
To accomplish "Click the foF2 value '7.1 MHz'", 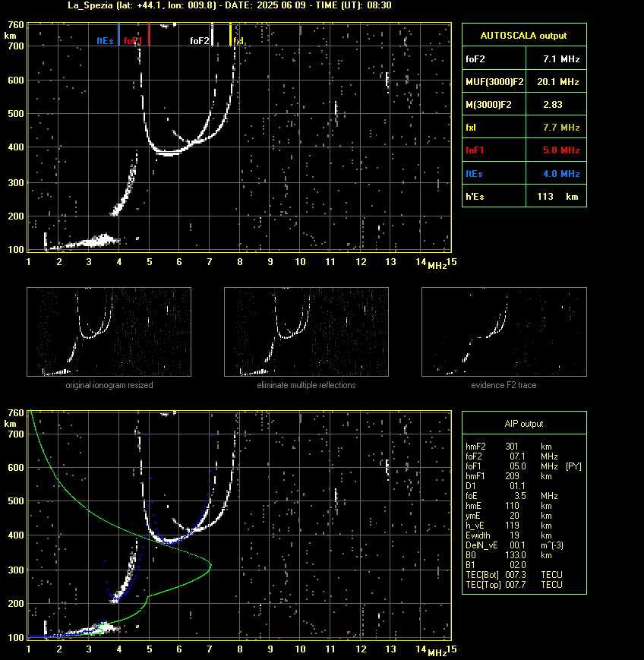I will tap(561, 59).
